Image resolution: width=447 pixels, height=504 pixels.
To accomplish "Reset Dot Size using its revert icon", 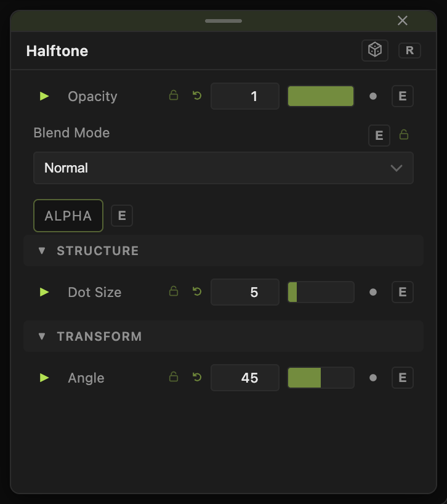I will pyautogui.click(x=197, y=291).
